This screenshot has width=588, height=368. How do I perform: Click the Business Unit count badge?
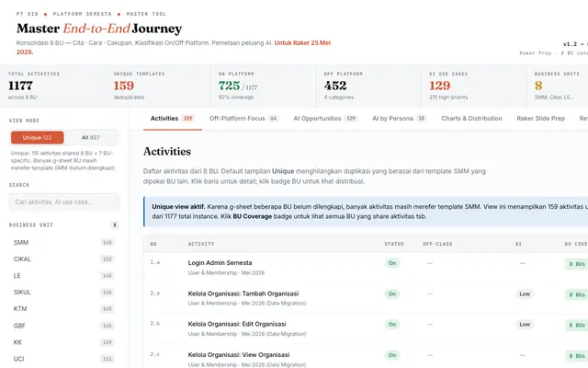coord(115,224)
